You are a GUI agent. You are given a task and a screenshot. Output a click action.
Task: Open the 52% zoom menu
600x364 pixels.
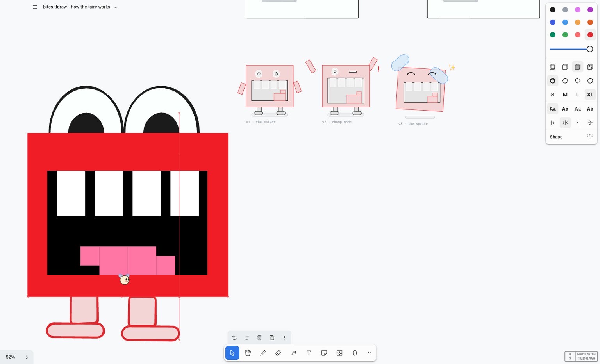[11, 357]
